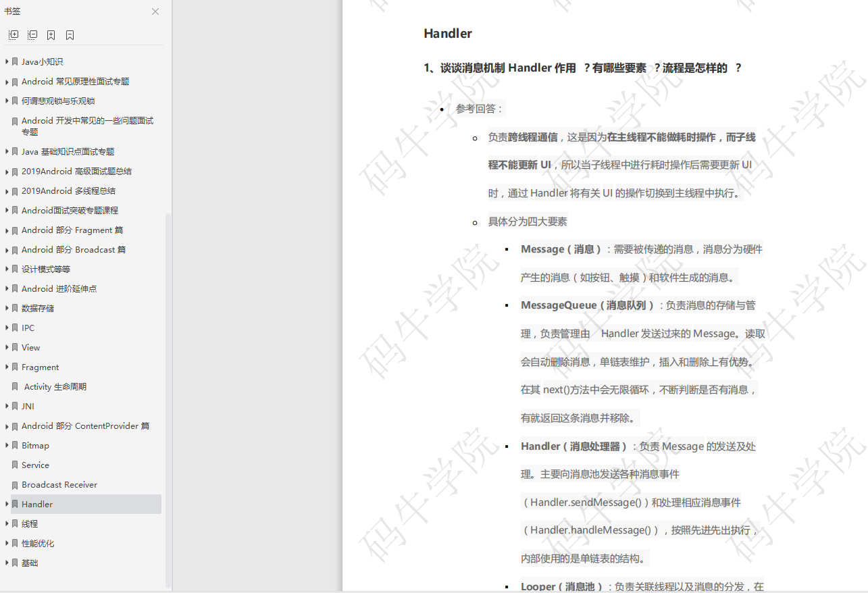
Task: Click bookmark icon beside Android 开发中常见的一些问题面试专题
Action: [15, 121]
